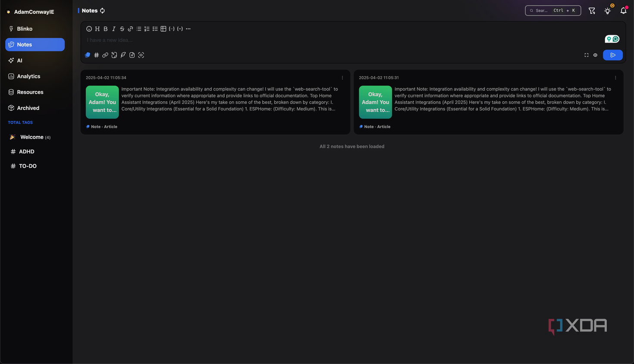Toggle the light/dark theme bulb icon
634x364 pixels.
(608, 11)
